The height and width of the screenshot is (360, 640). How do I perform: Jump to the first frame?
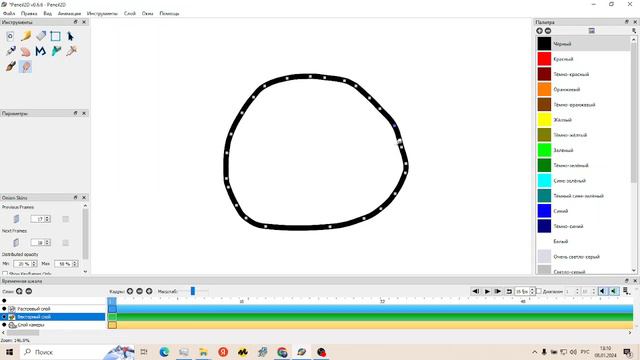click(x=476, y=291)
